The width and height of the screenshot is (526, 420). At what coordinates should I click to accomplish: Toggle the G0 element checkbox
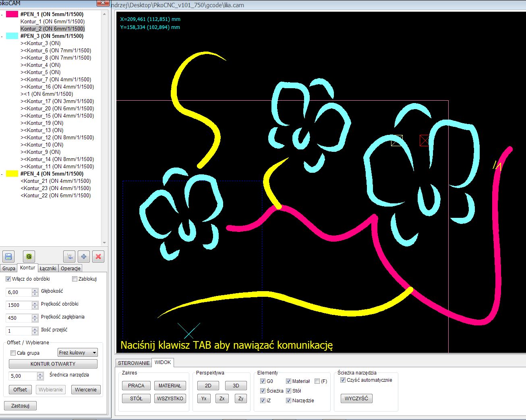click(263, 381)
